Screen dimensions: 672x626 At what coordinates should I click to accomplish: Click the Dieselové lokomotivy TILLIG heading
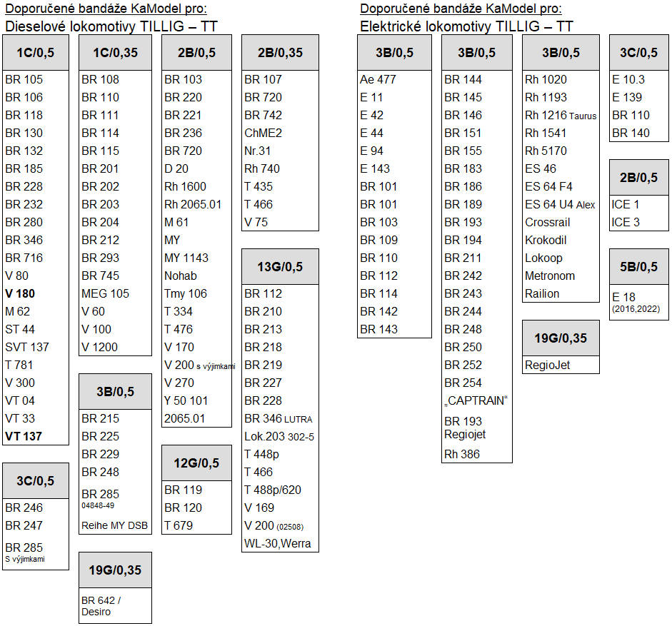coord(111,26)
